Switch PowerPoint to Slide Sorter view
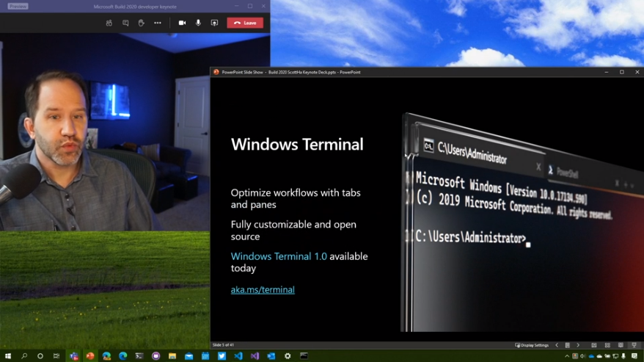 tap(607, 345)
